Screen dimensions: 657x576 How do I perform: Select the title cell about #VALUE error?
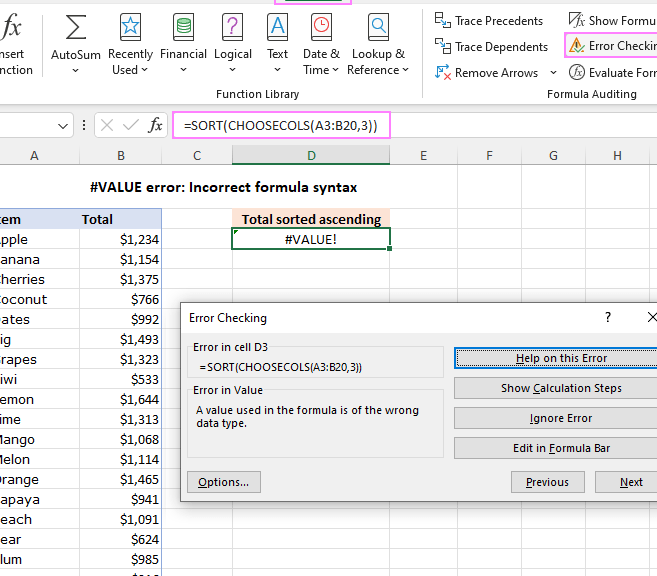(x=223, y=187)
